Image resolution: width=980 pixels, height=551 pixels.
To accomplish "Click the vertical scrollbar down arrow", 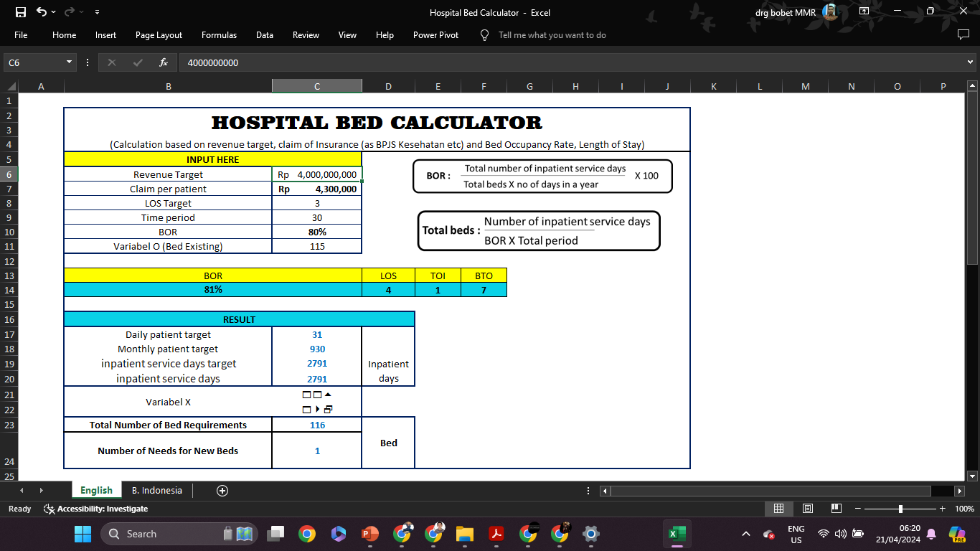I will click(973, 476).
